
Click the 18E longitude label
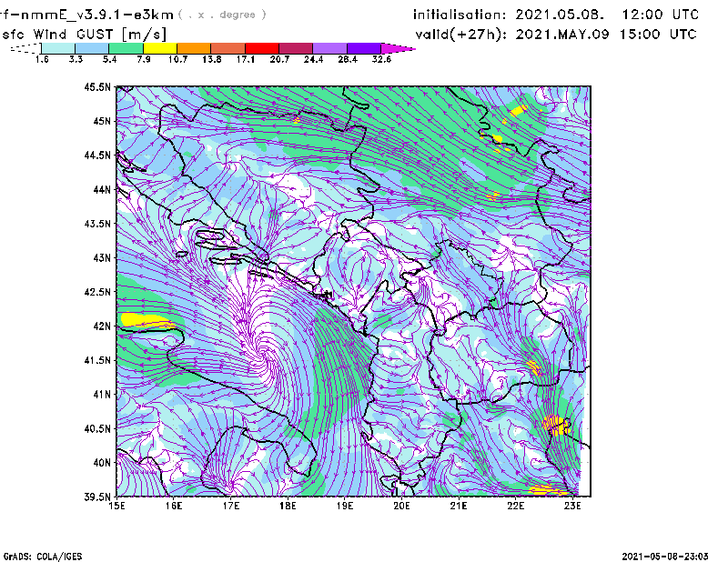click(288, 506)
